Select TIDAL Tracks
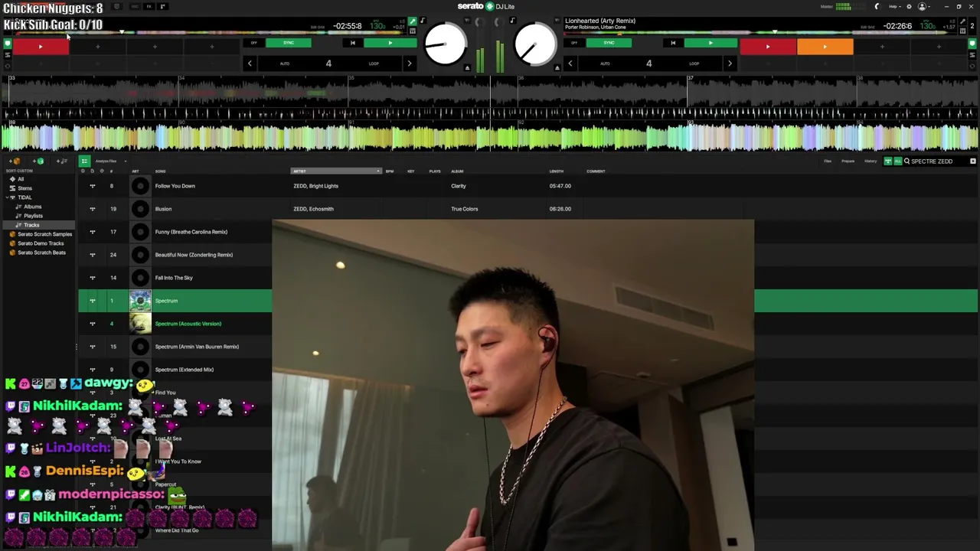 [31, 225]
